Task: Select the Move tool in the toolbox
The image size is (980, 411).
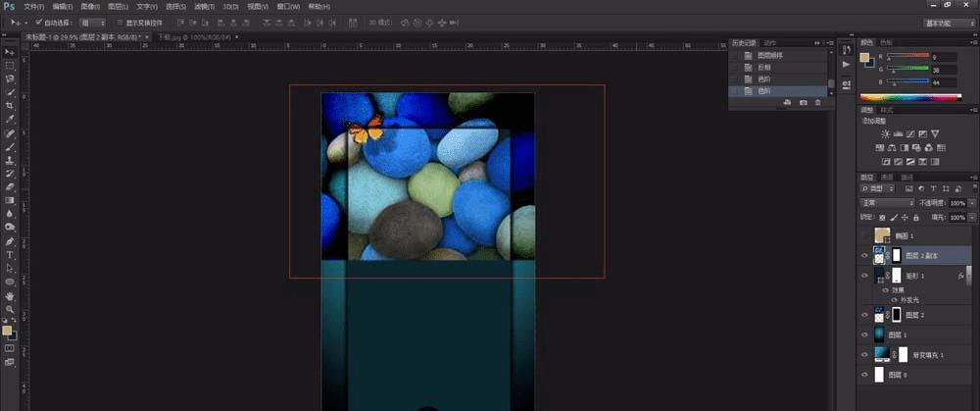Action: (x=10, y=51)
